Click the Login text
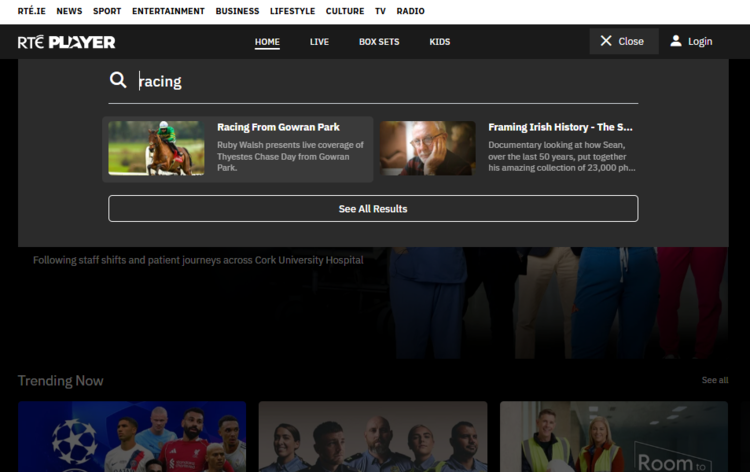Image resolution: width=750 pixels, height=472 pixels. (700, 42)
